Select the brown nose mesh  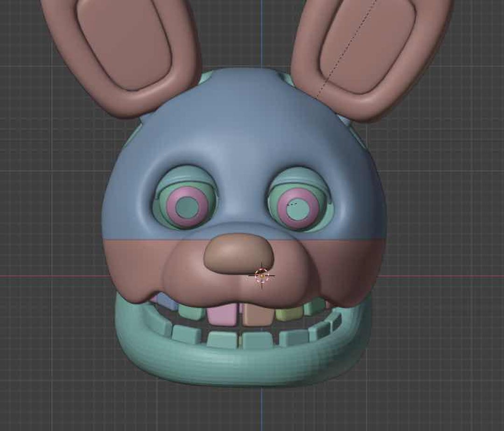[238, 253]
